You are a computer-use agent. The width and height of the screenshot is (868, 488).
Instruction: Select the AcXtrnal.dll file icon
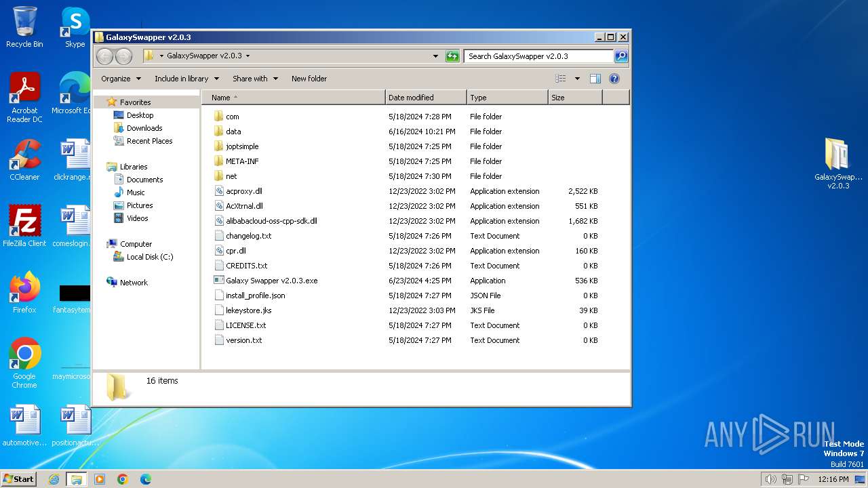[x=218, y=206]
